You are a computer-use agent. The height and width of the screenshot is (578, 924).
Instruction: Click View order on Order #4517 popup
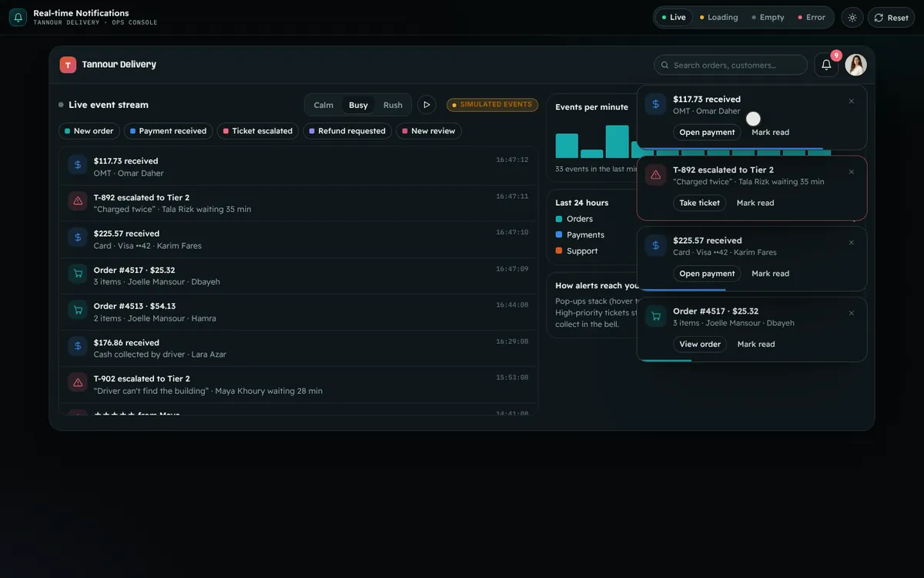coord(700,344)
